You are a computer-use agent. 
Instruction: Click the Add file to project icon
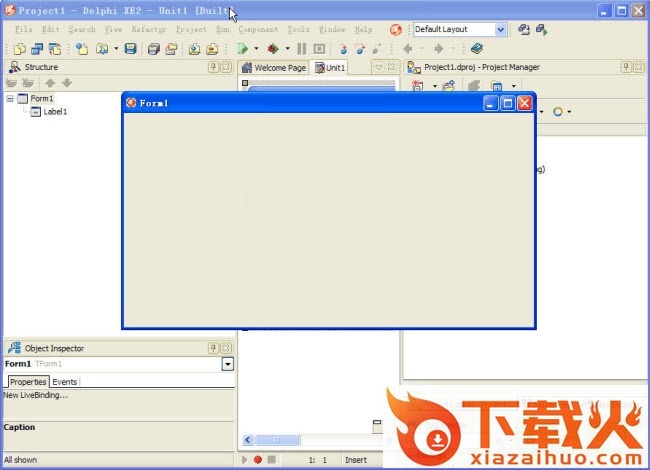click(x=194, y=49)
